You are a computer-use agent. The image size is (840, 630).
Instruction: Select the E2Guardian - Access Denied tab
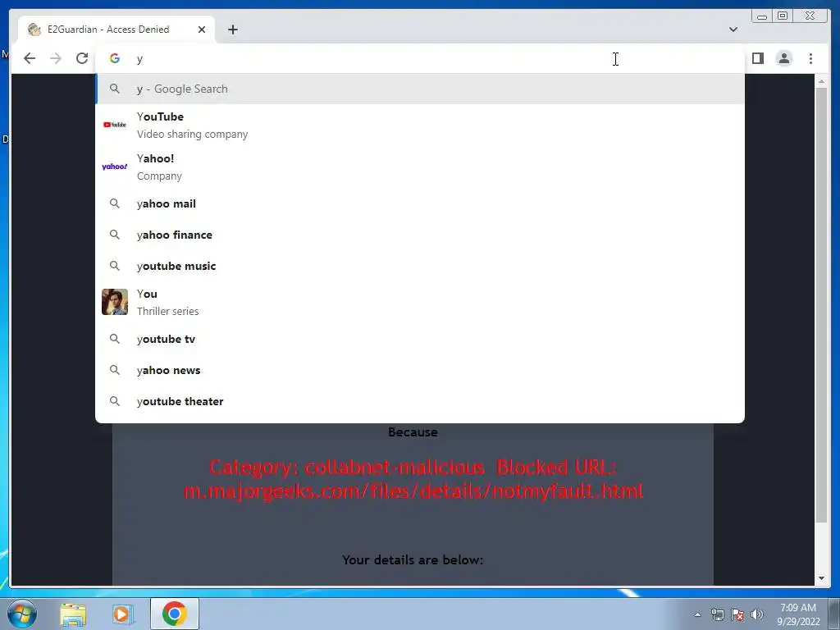pyautogui.click(x=116, y=30)
